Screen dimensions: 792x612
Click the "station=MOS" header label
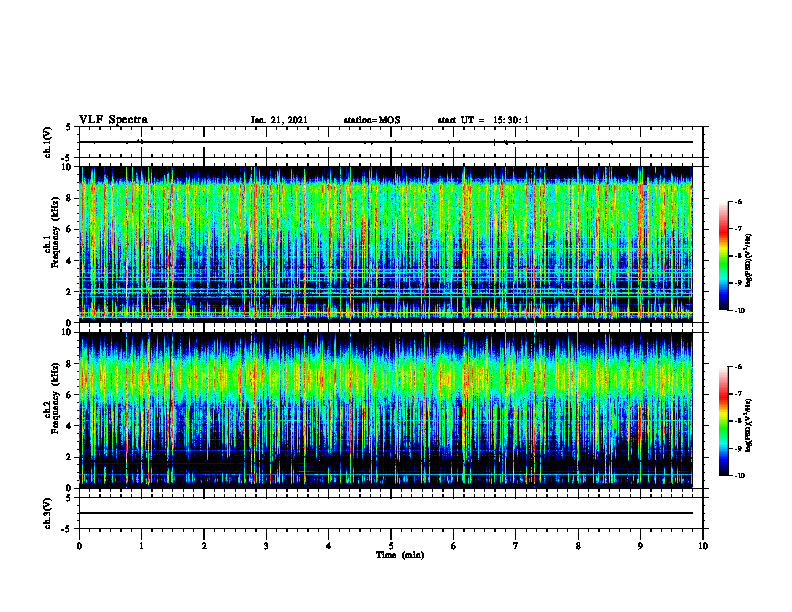pos(372,120)
